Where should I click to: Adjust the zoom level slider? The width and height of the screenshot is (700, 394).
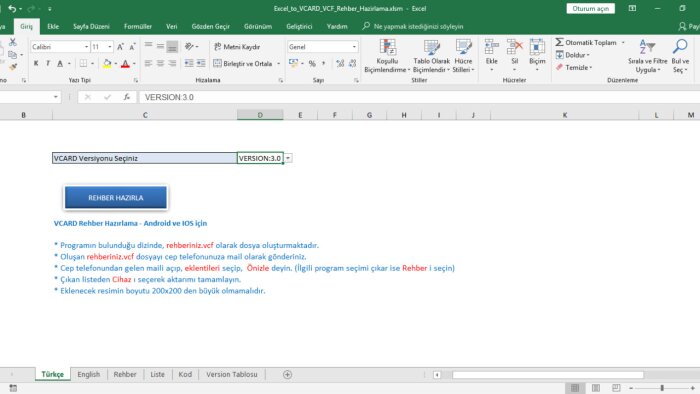(662, 388)
